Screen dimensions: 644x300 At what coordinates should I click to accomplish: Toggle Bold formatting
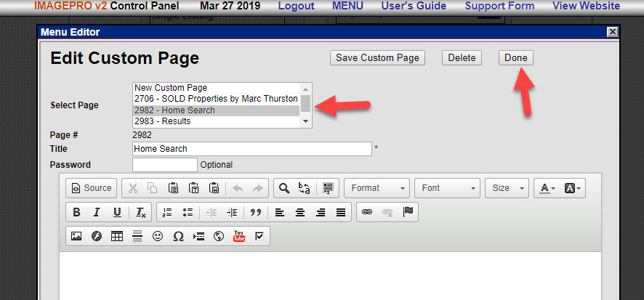coord(76,212)
